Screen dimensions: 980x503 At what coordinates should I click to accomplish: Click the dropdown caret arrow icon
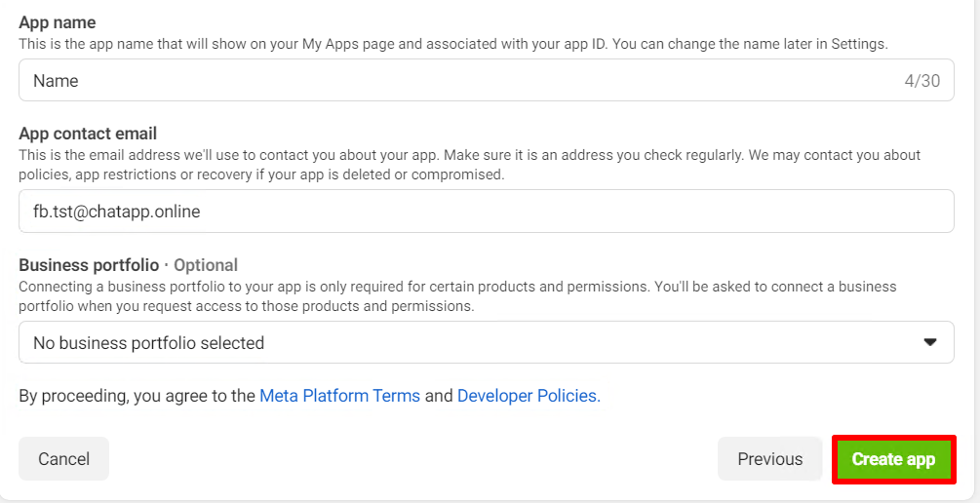click(929, 342)
